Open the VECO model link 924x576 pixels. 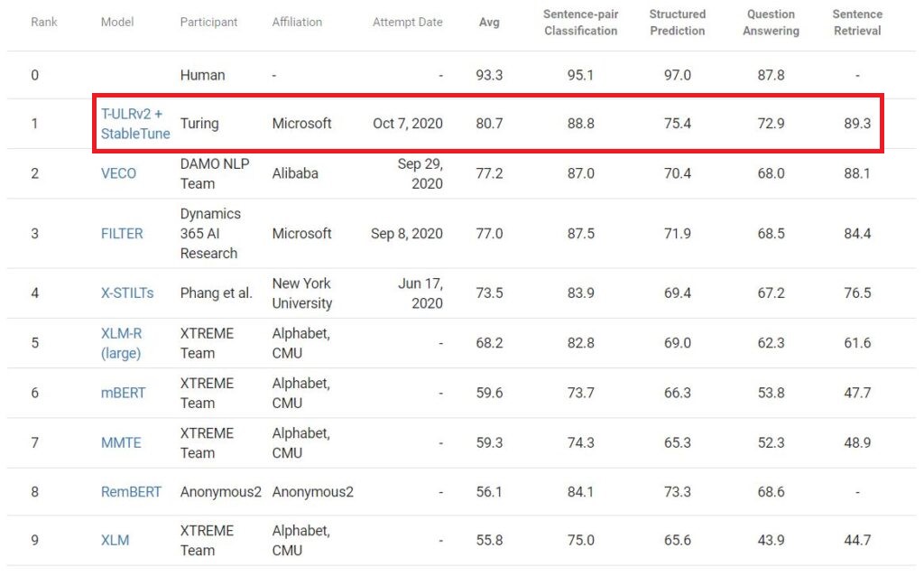tap(118, 173)
